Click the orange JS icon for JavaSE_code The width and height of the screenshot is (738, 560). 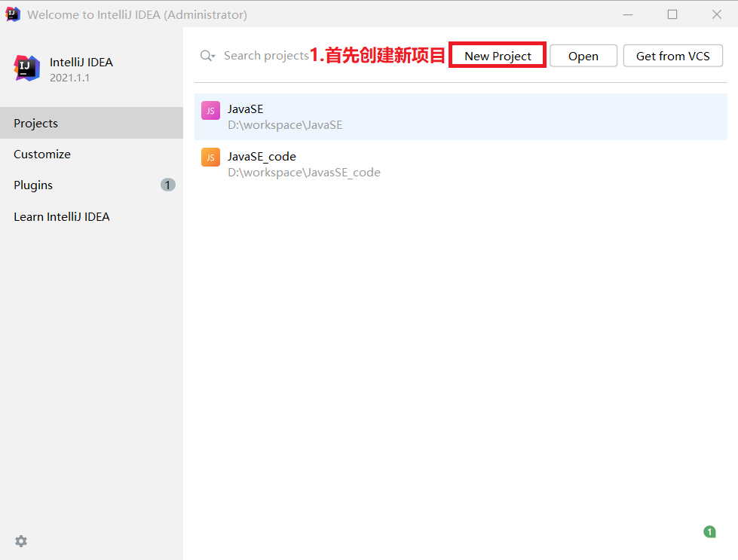[x=210, y=158]
